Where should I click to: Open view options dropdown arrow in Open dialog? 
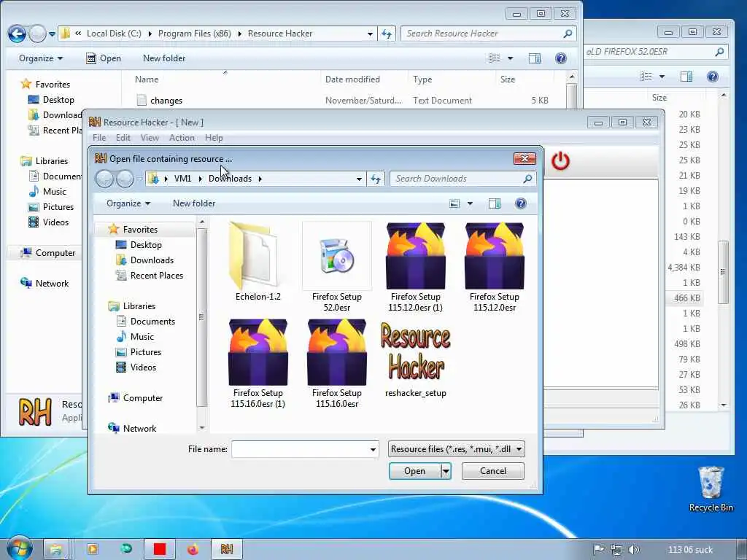pyautogui.click(x=470, y=204)
